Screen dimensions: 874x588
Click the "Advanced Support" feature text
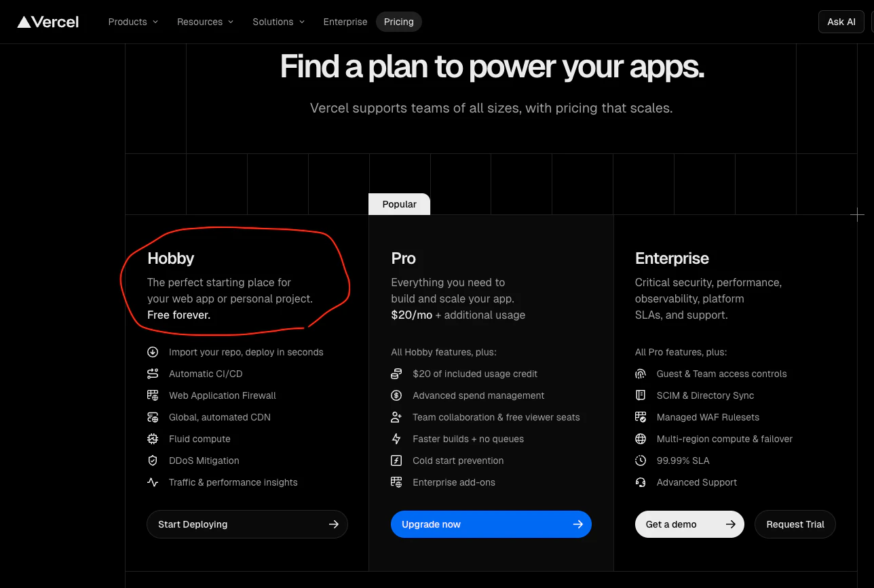click(x=697, y=482)
